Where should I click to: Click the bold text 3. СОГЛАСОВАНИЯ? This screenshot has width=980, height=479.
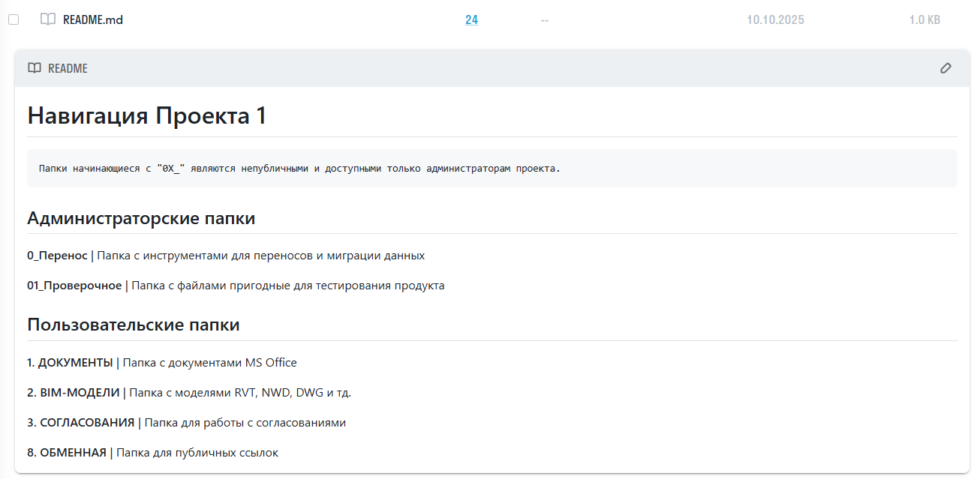click(x=81, y=422)
